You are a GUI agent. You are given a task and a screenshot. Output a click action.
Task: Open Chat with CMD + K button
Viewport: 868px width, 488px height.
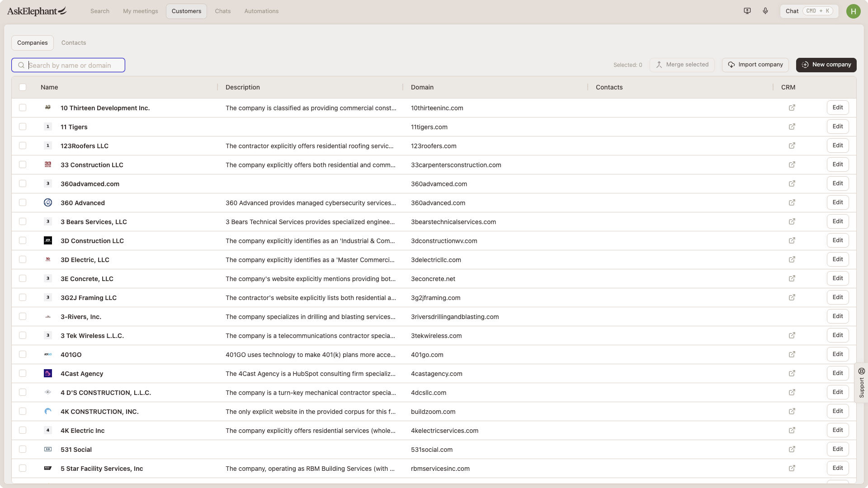809,11
